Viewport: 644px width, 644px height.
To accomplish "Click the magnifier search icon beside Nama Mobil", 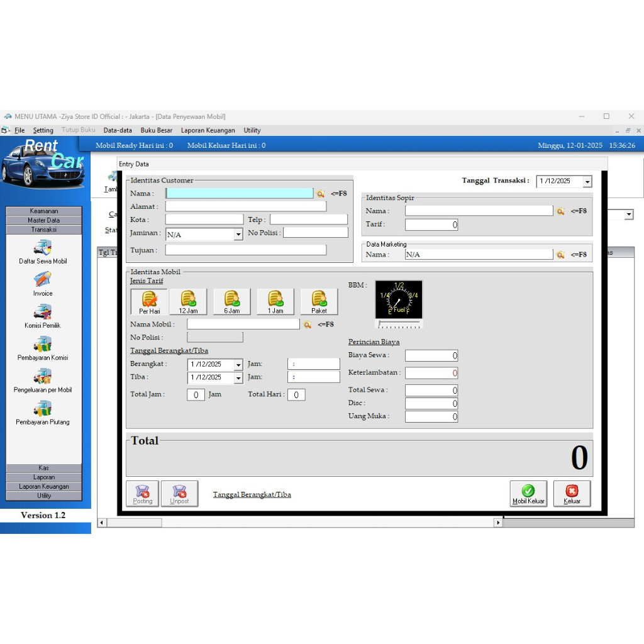I will pyautogui.click(x=308, y=324).
